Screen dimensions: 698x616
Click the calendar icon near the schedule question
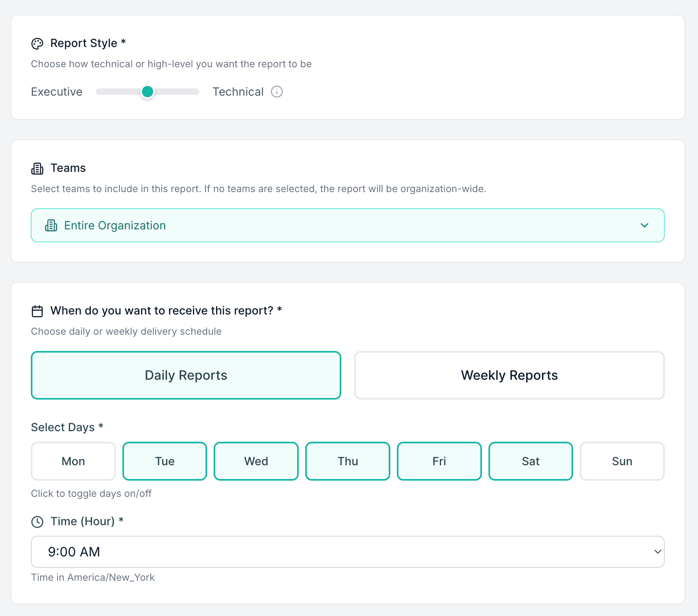tap(37, 310)
